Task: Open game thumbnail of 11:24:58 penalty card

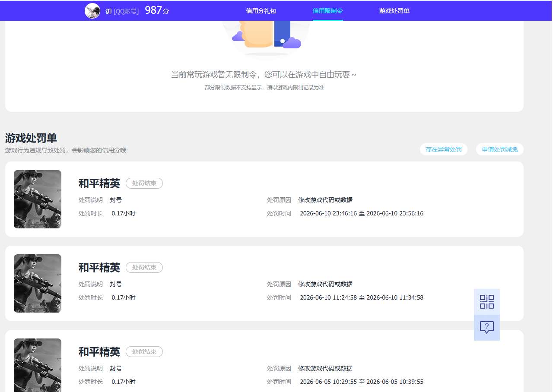Action: 38,283
